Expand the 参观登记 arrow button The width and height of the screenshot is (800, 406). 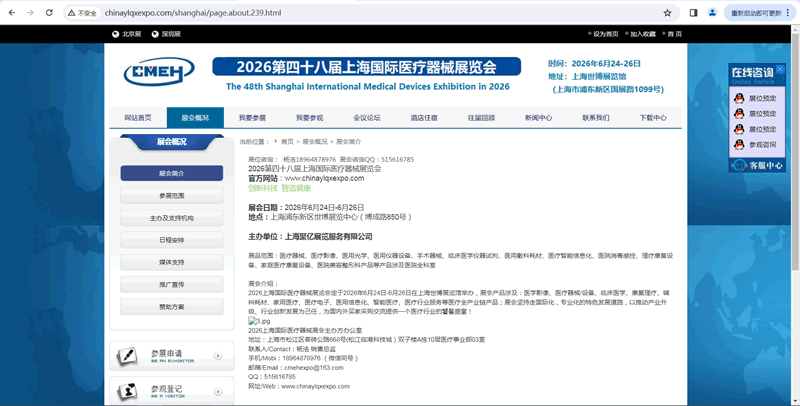pyautogui.click(x=218, y=391)
